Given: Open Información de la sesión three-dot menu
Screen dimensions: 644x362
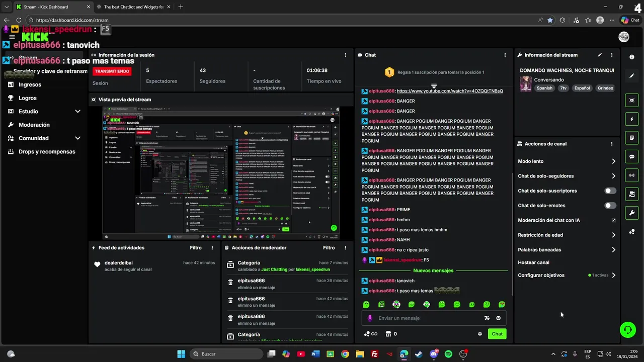Looking at the screenshot, I should pos(345,55).
